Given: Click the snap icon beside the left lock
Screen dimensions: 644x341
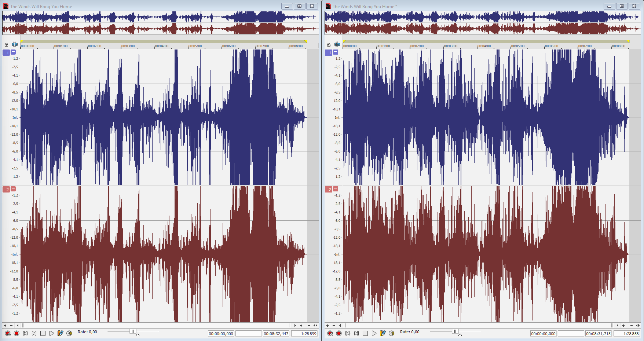Looking at the screenshot, I should 15,44.
